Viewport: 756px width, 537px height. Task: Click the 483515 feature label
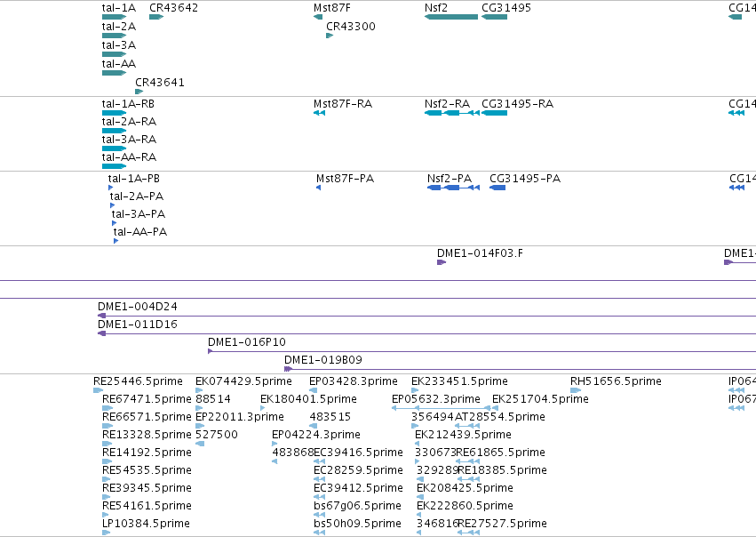(x=330, y=417)
